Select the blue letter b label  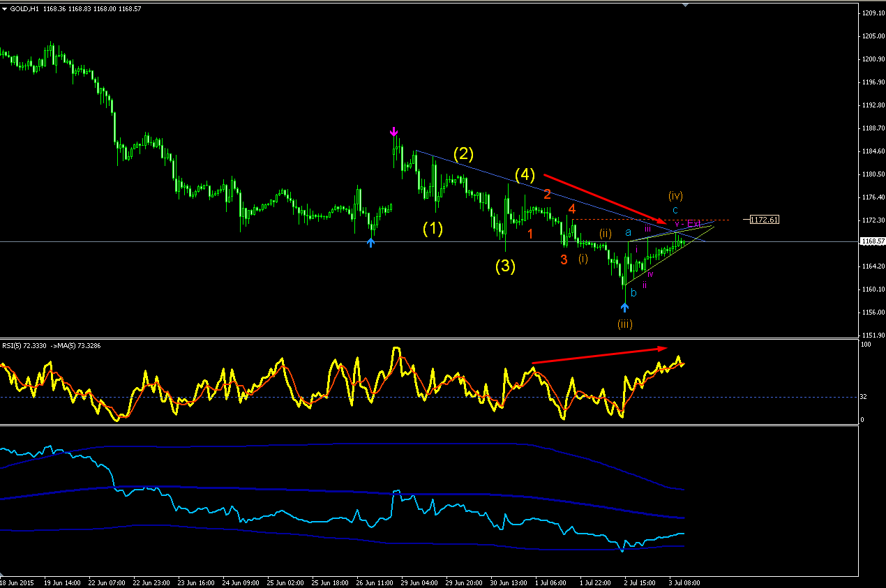tap(633, 293)
